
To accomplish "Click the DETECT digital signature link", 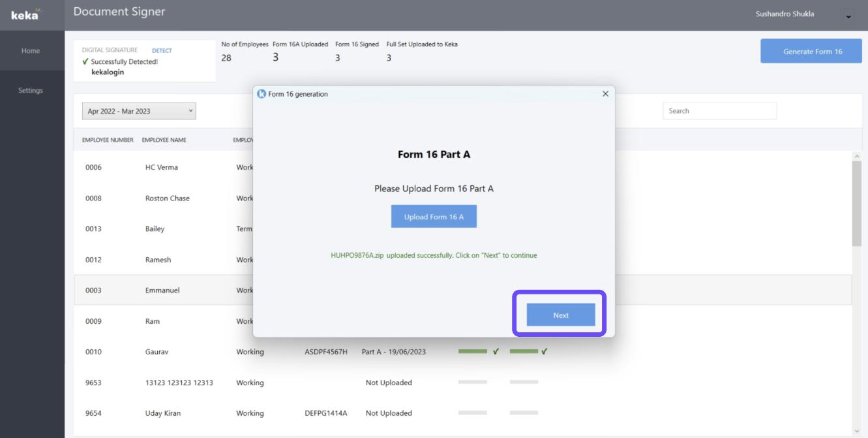I will 162,51.
